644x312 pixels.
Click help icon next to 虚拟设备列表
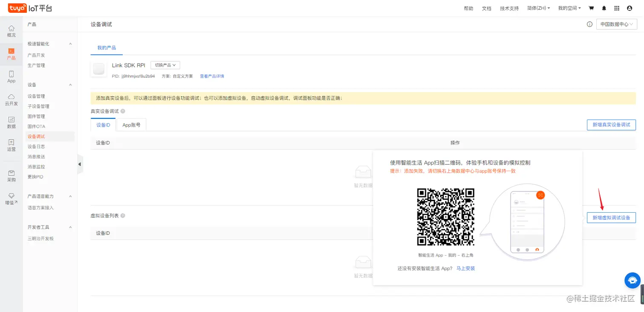tap(123, 216)
